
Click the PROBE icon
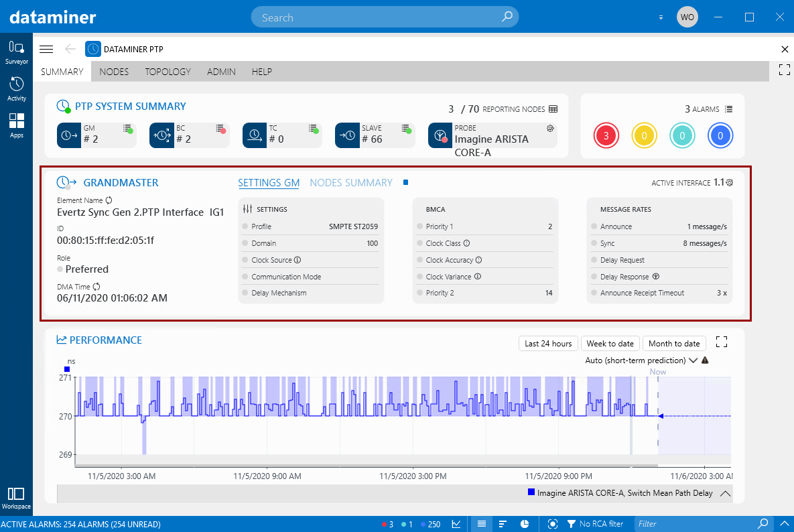coord(440,135)
